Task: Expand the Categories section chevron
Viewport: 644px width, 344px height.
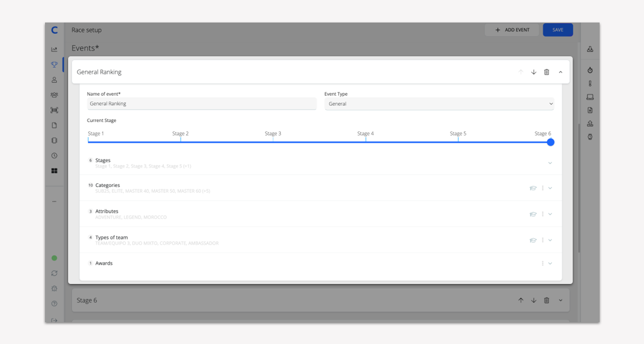Action: coord(550,188)
